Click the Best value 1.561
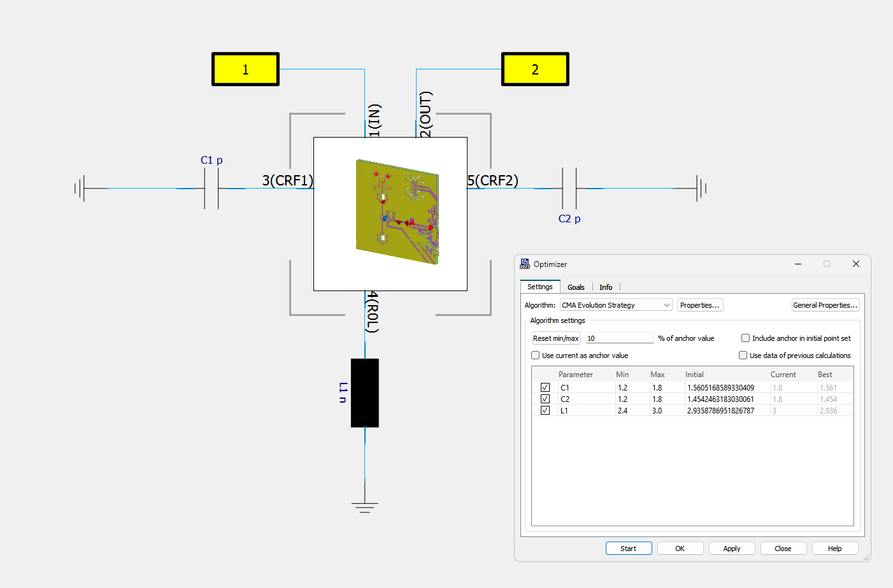 point(829,387)
